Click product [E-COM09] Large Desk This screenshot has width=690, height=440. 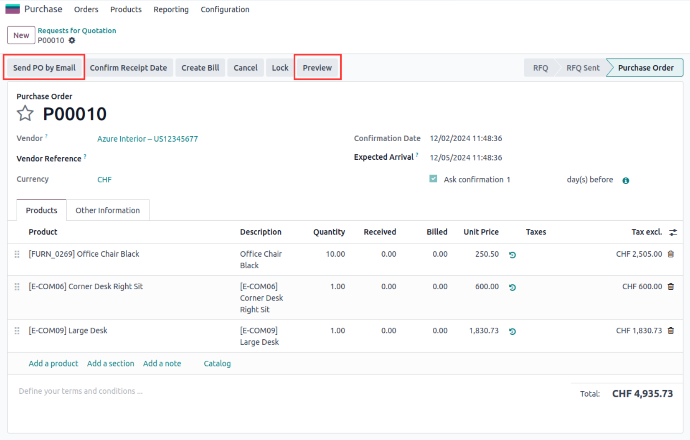point(68,330)
